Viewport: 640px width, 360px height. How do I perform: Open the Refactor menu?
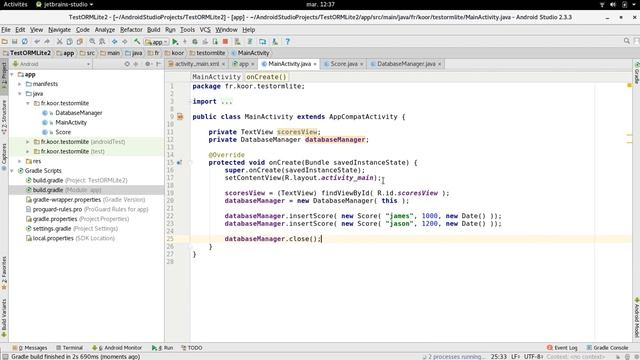tap(131, 30)
